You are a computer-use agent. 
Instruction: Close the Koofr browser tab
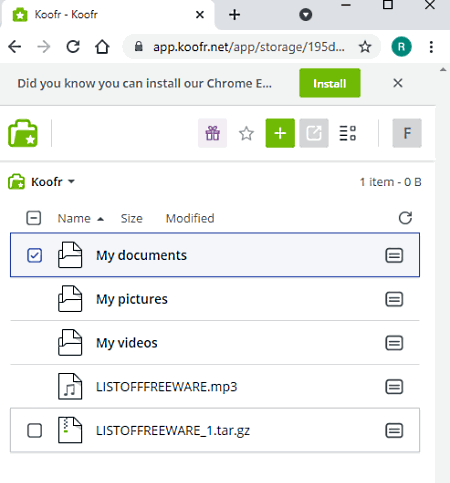(x=200, y=15)
